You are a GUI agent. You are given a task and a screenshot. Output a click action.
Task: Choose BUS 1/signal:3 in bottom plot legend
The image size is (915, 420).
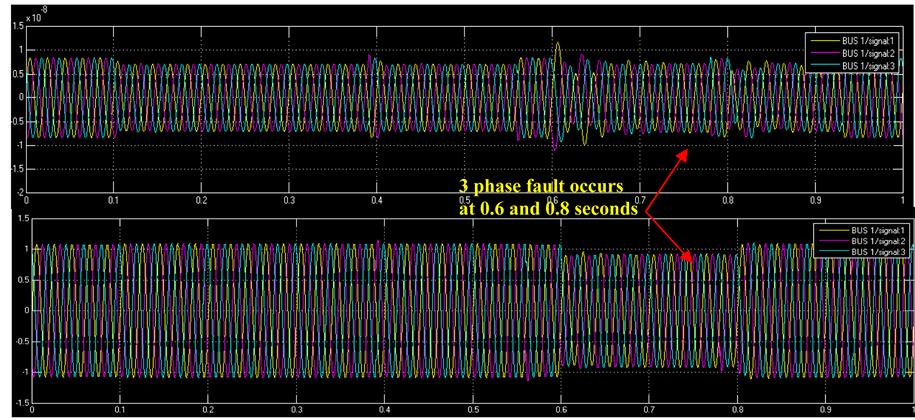pyautogui.click(x=876, y=253)
